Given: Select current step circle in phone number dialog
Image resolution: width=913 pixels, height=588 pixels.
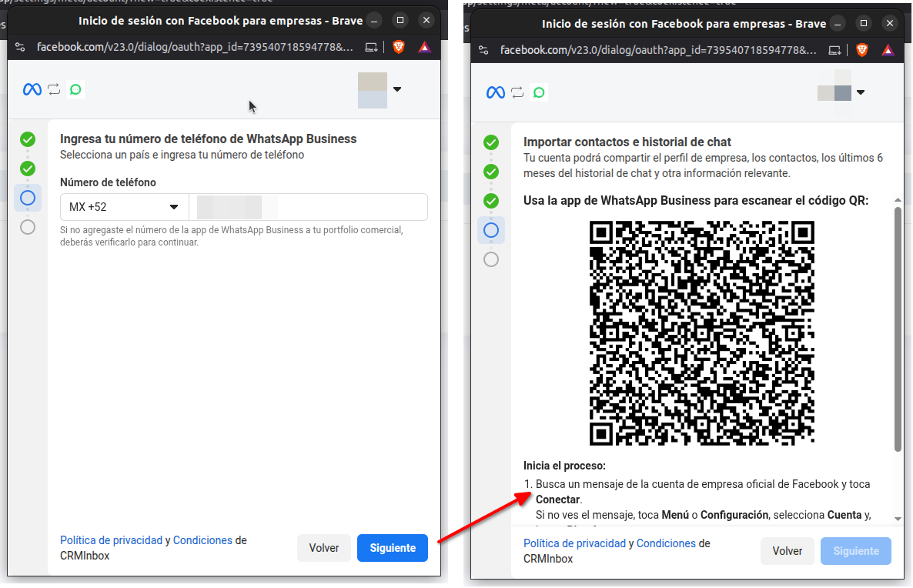Looking at the screenshot, I should pos(28,198).
